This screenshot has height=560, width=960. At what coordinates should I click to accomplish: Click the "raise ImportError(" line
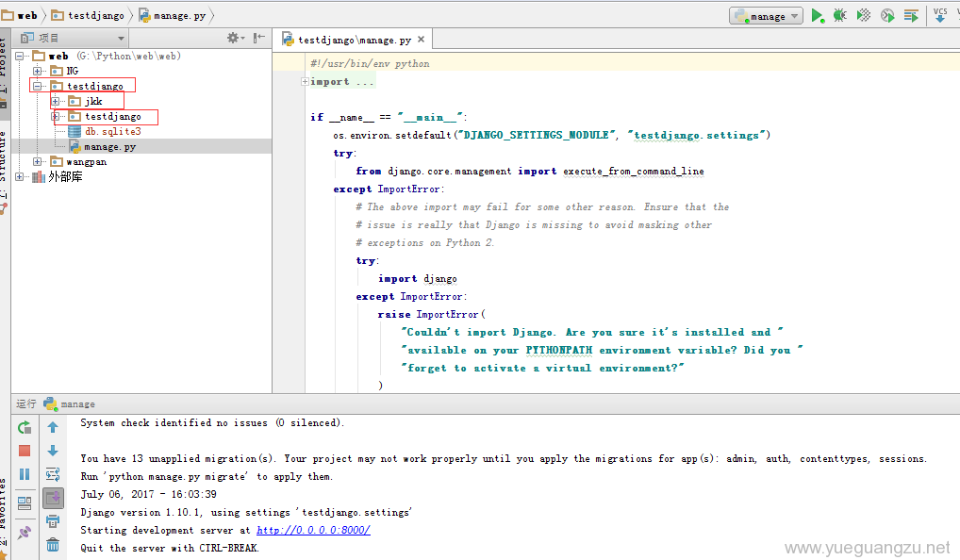pyautogui.click(x=431, y=314)
